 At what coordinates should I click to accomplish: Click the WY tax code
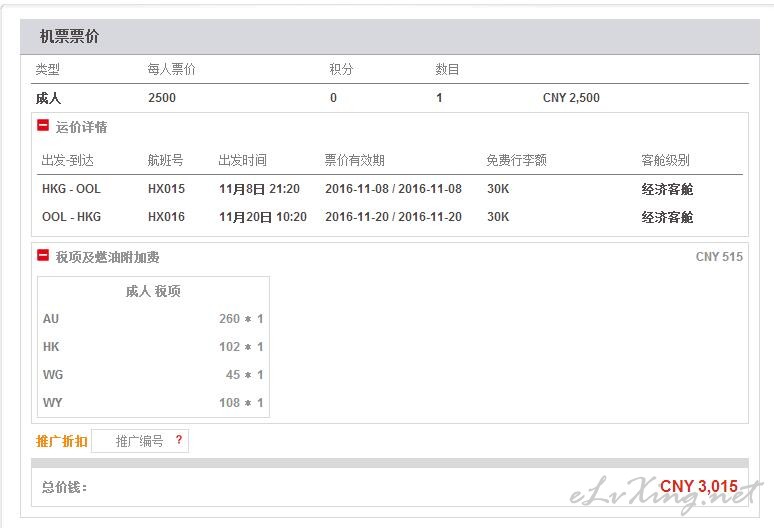pos(52,403)
